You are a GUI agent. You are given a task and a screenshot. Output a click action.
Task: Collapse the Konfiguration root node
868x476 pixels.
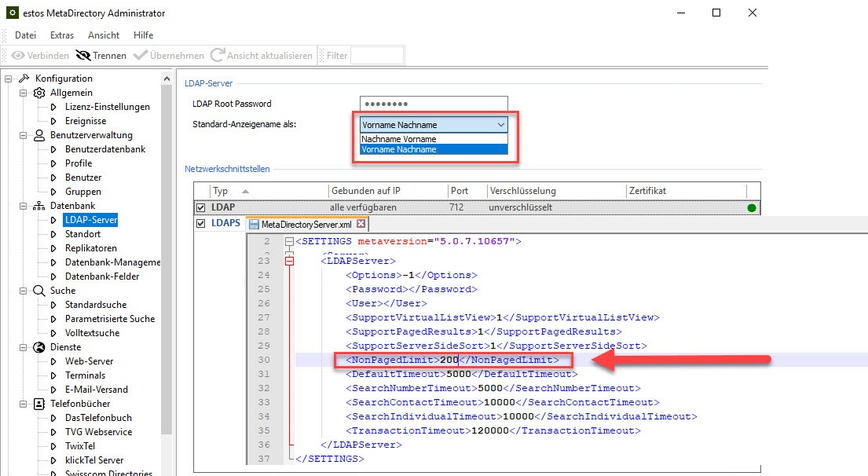point(9,79)
